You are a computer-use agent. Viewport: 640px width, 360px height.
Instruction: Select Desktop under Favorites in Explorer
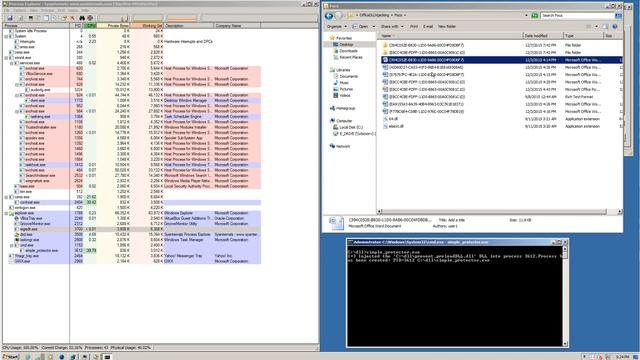coord(346,44)
